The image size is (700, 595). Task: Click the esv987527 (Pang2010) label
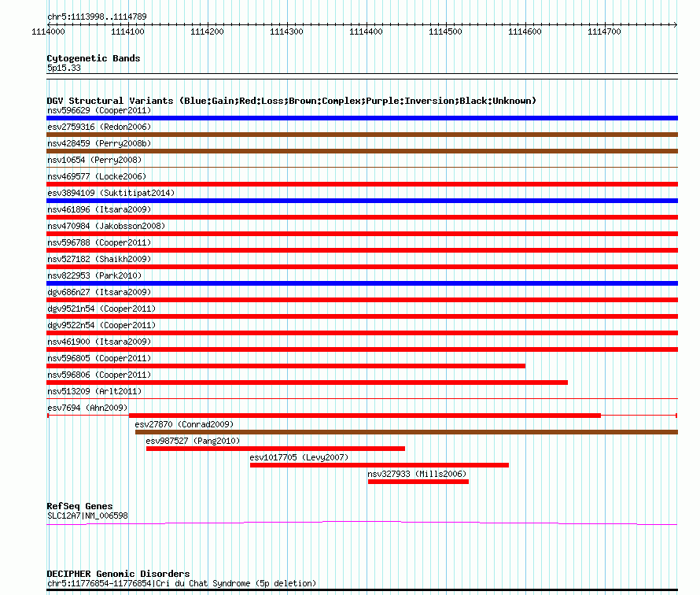click(193, 441)
